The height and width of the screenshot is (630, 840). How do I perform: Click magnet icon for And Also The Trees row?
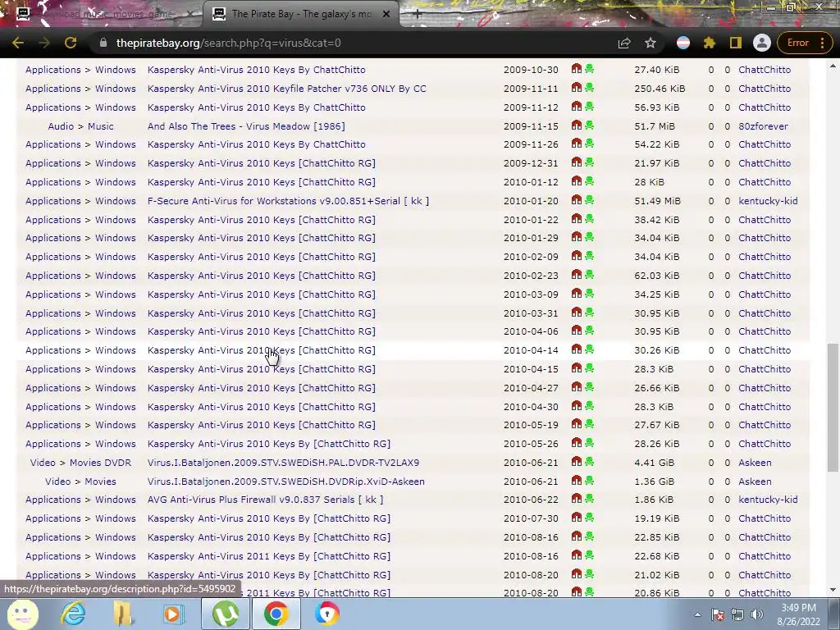(x=577, y=126)
